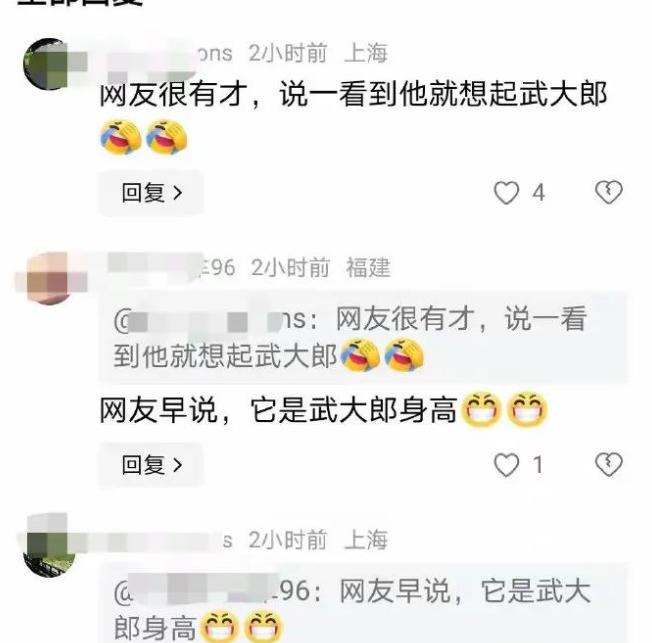Open avatar of the 福建 commenter
Screen dimensions: 652x643
(x=49, y=277)
